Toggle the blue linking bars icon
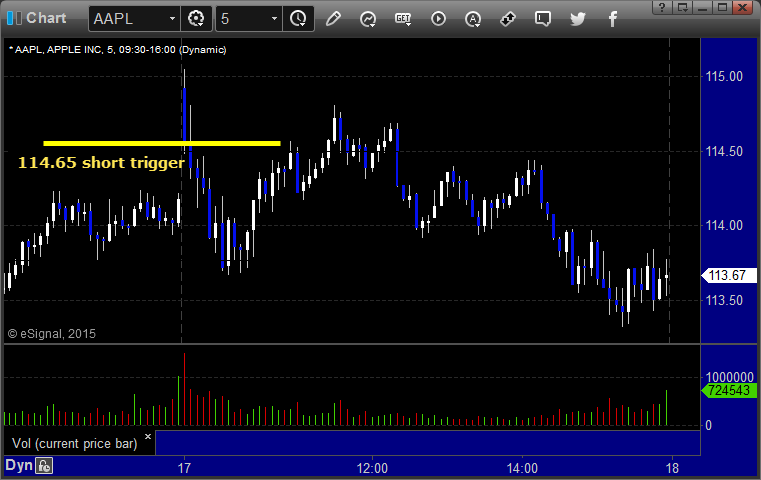This screenshot has width=761, height=480. (14, 18)
